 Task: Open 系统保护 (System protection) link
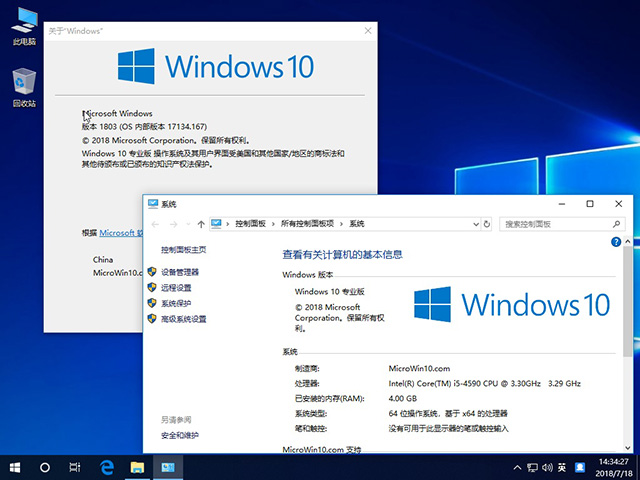pos(176,303)
